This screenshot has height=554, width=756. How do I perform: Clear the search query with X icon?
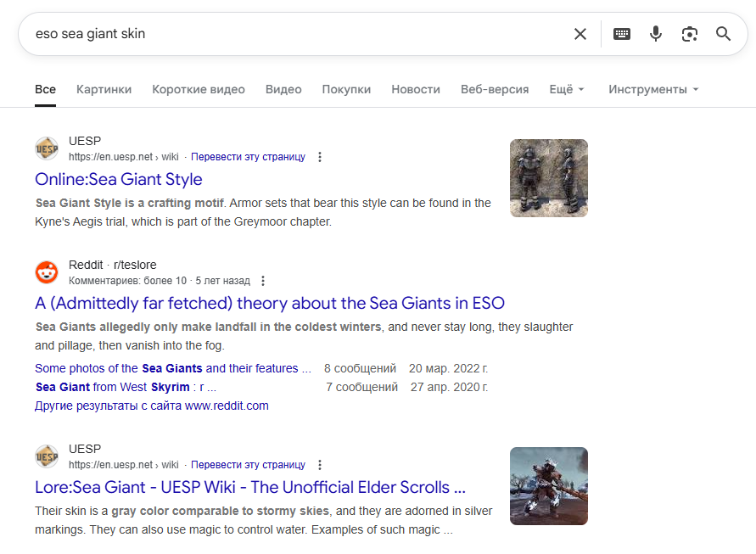click(580, 34)
